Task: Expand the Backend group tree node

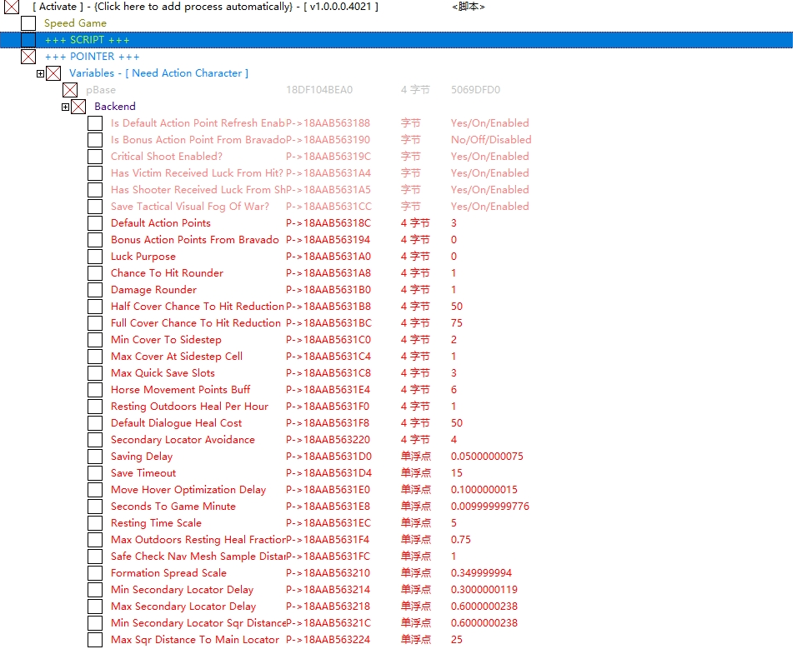Action: [x=66, y=107]
